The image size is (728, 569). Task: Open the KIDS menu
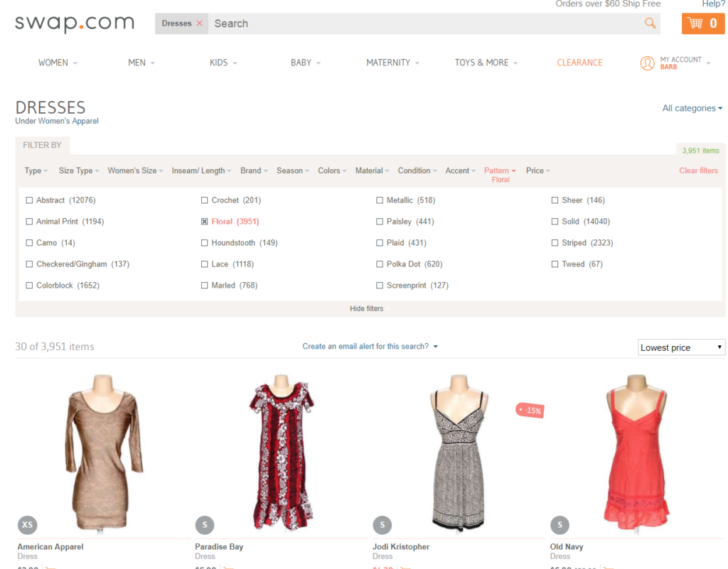(x=223, y=63)
